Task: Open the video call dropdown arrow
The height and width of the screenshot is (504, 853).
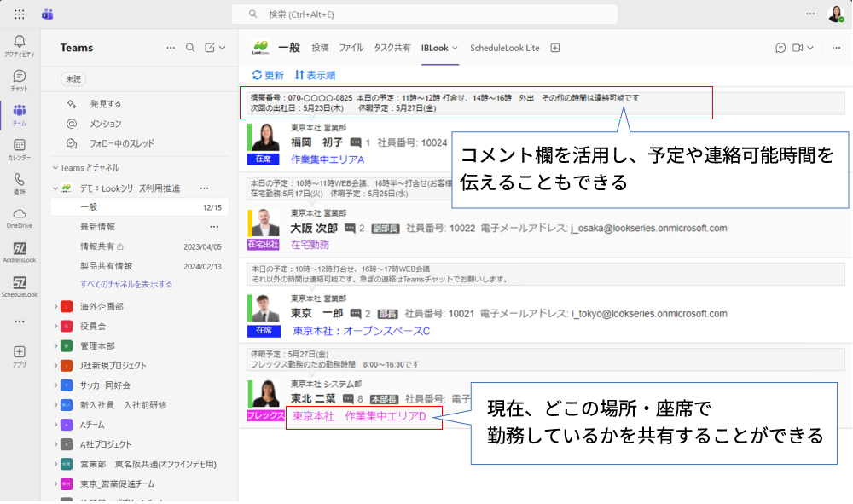Action: coord(810,48)
